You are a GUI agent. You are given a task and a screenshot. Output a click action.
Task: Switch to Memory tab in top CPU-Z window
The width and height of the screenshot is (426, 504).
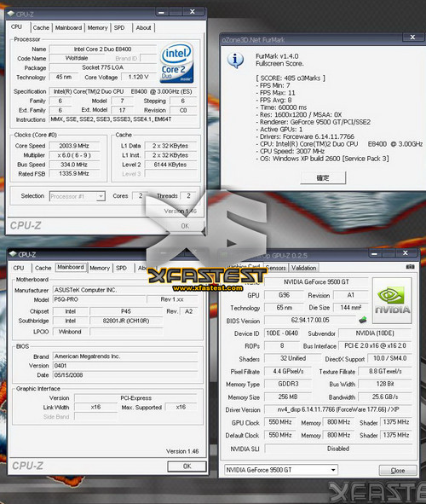[x=98, y=27]
